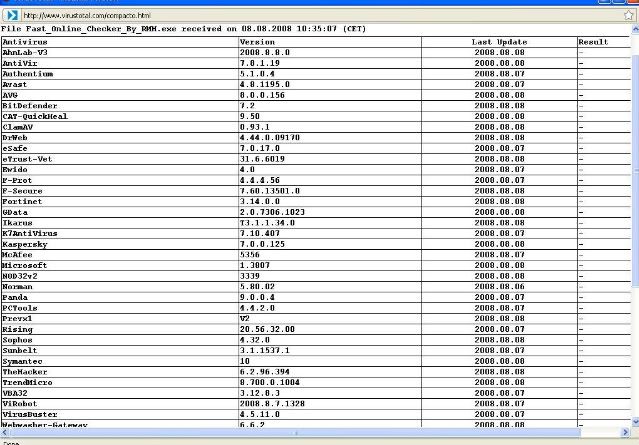Image resolution: width=639 pixels, height=445 pixels.
Task: Click the CAT-QuickHeal row name
Action: coord(35,116)
